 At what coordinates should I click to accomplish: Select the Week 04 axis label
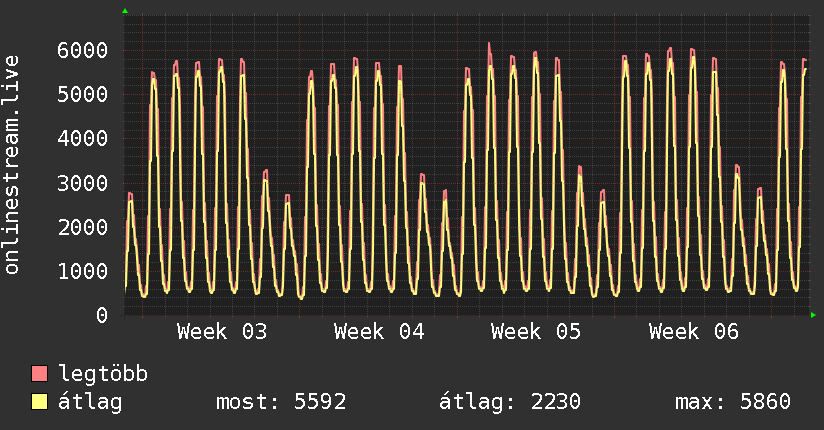tap(379, 332)
